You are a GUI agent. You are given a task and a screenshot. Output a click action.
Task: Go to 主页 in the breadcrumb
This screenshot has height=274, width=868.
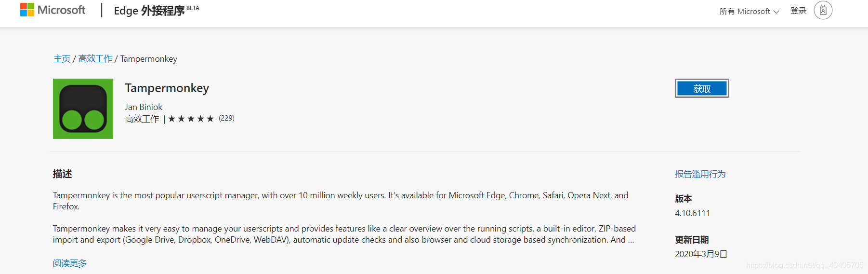click(x=62, y=59)
